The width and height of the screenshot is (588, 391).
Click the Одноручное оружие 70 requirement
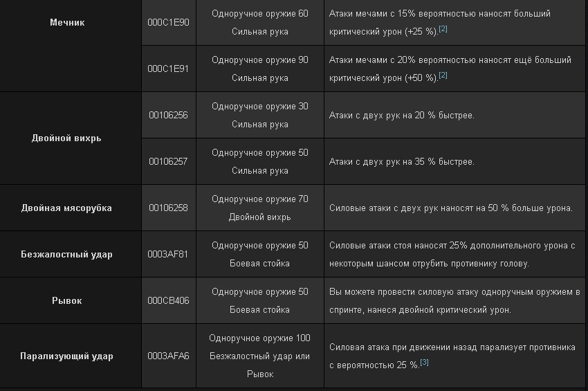[x=260, y=199]
